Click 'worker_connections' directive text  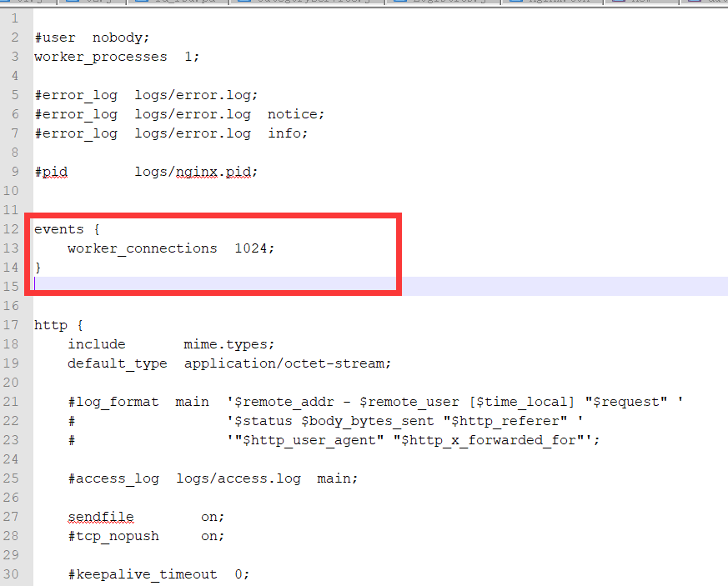pos(143,248)
